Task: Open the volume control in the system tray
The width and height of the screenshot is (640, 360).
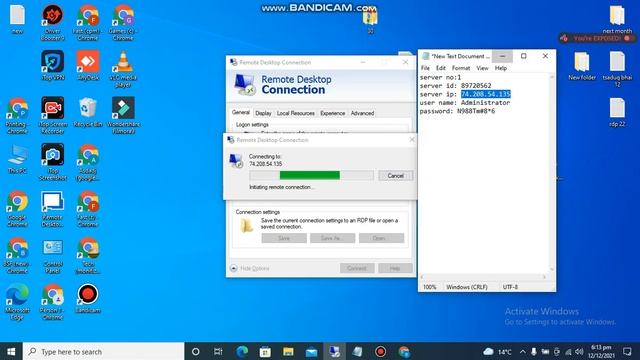Action: point(579,351)
